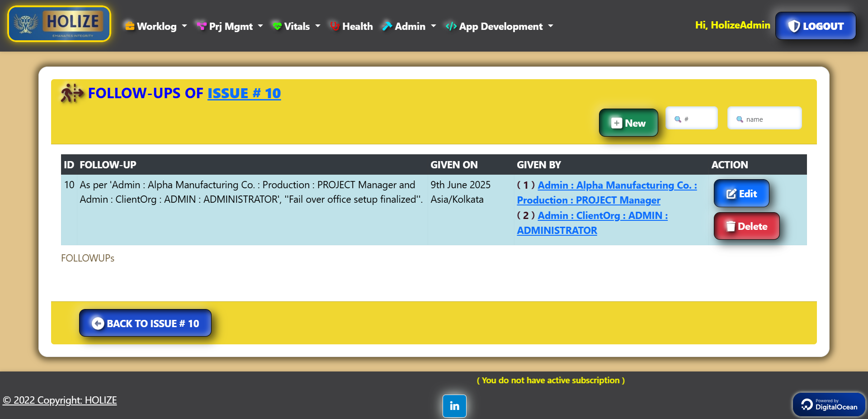Click the HOLIZE logo
The image size is (868, 419).
tap(59, 24)
